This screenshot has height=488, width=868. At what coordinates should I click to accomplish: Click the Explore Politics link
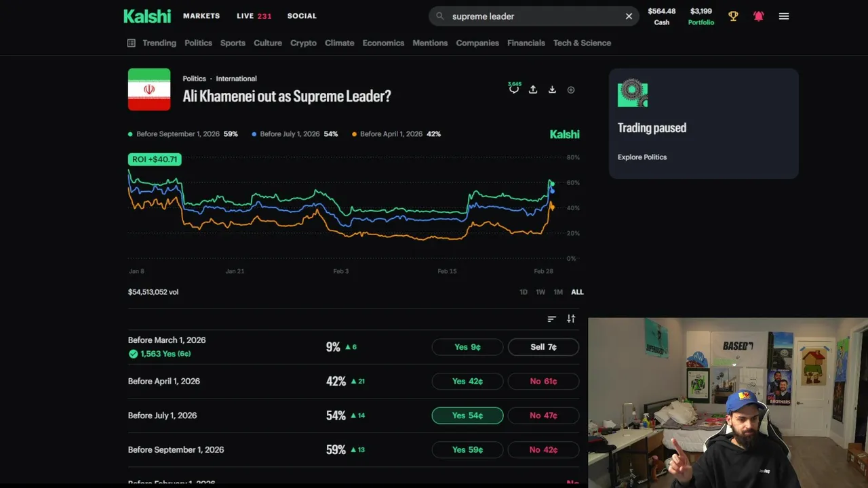pos(642,157)
